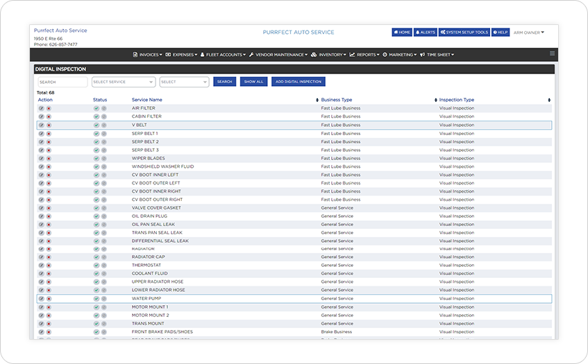Delete the THERMOSTAT row

(49, 265)
